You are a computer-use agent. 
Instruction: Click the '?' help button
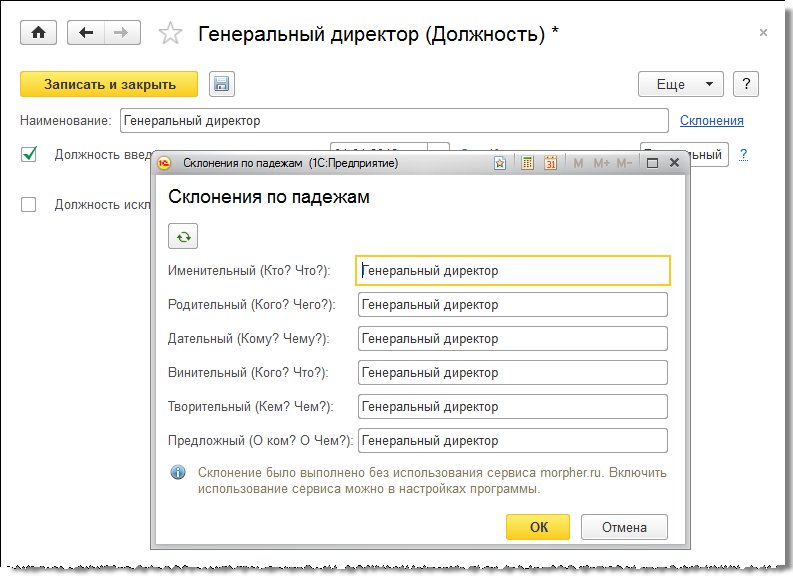tap(746, 85)
